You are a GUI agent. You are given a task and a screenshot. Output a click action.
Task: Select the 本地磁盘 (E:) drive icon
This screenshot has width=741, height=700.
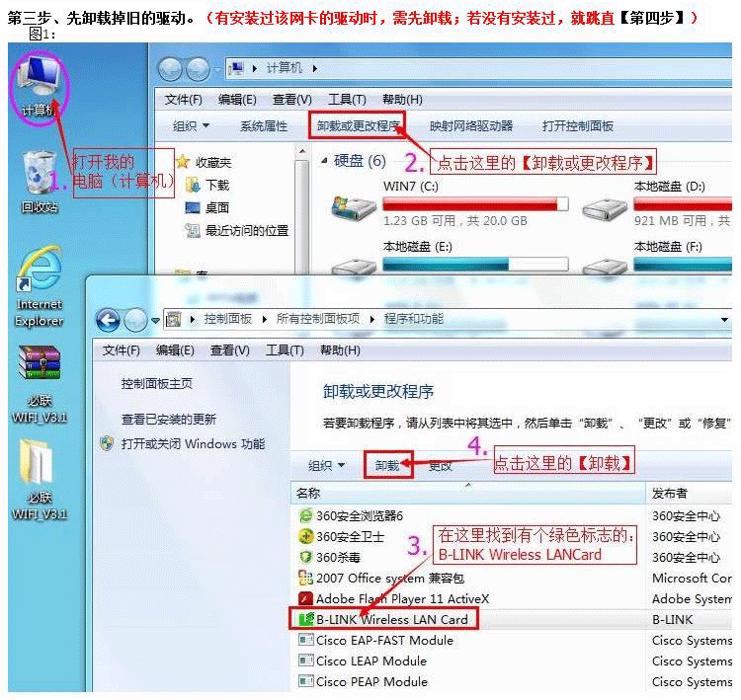coord(354,267)
